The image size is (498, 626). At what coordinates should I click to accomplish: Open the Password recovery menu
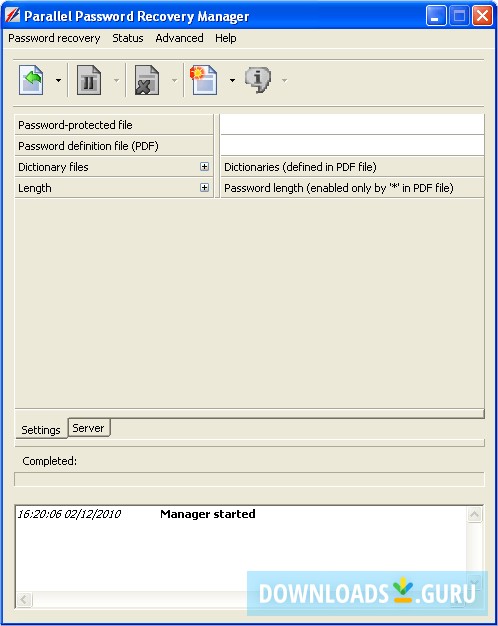point(54,38)
